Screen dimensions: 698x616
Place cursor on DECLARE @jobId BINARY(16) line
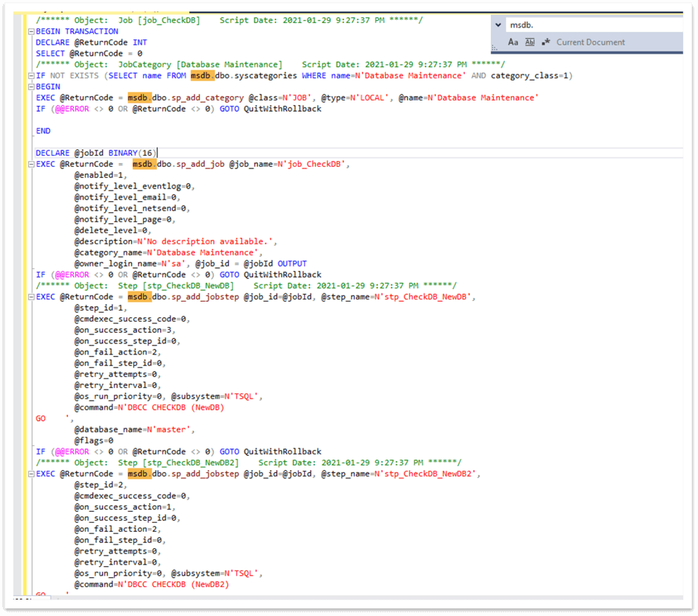click(96, 153)
